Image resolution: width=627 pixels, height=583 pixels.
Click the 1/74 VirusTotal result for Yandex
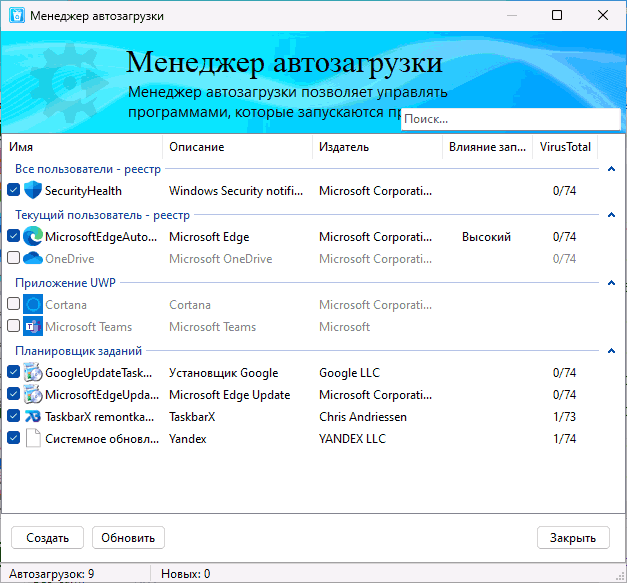click(x=564, y=439)
